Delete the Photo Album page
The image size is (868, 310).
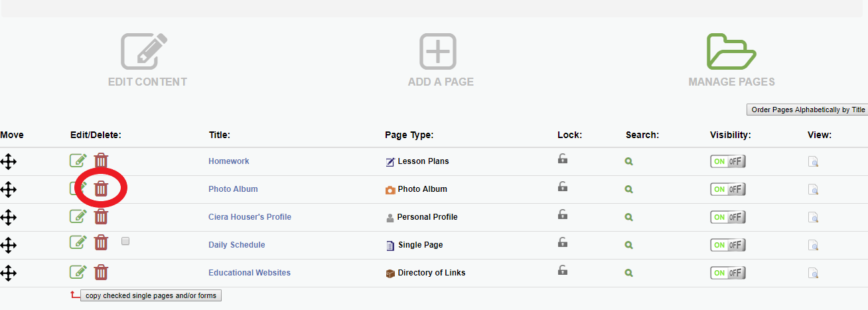tap(101, 189)
